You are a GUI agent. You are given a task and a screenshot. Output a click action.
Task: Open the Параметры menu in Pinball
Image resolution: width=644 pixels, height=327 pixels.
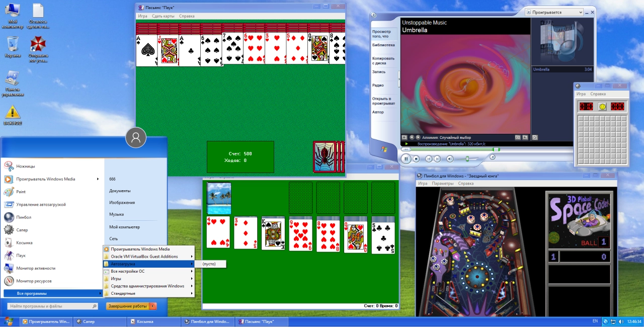tap(442, 184)
